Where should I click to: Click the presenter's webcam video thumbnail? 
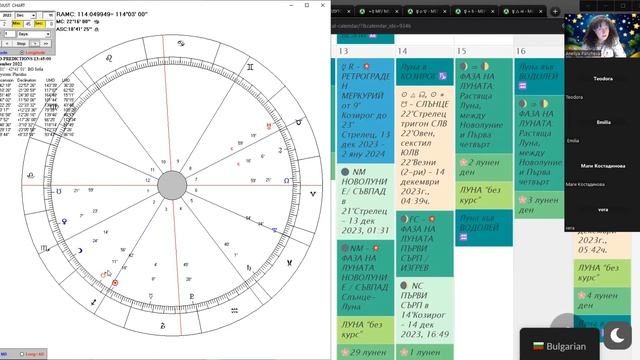coord(602,36)
